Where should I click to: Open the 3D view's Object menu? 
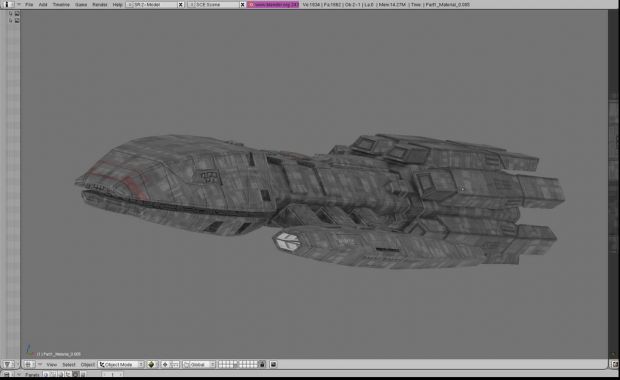[x=87, y=364]
